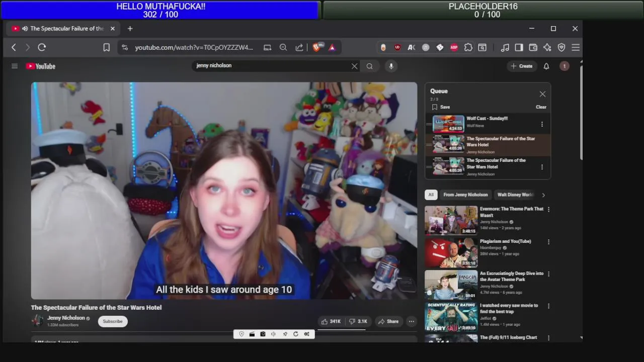Open the browser hamburger main menu

576,47
